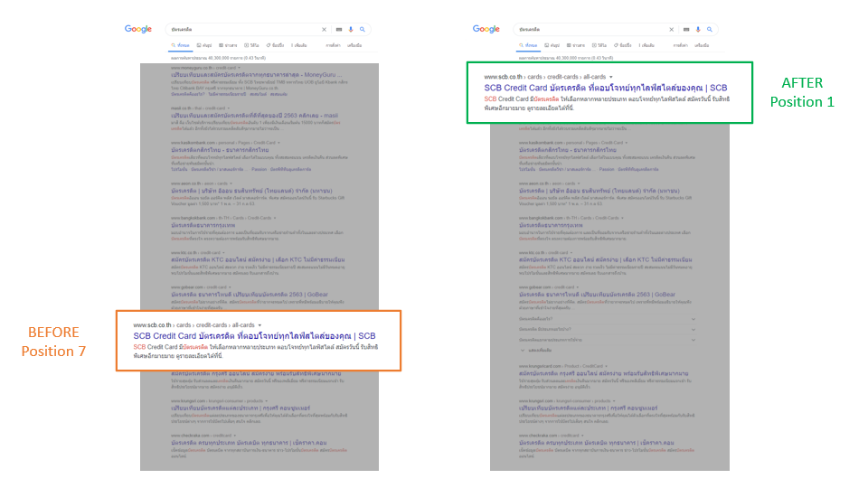
Task: Open the Videos tab on the AFTER page
Action: pyautogui.click(x=599, y=45)
